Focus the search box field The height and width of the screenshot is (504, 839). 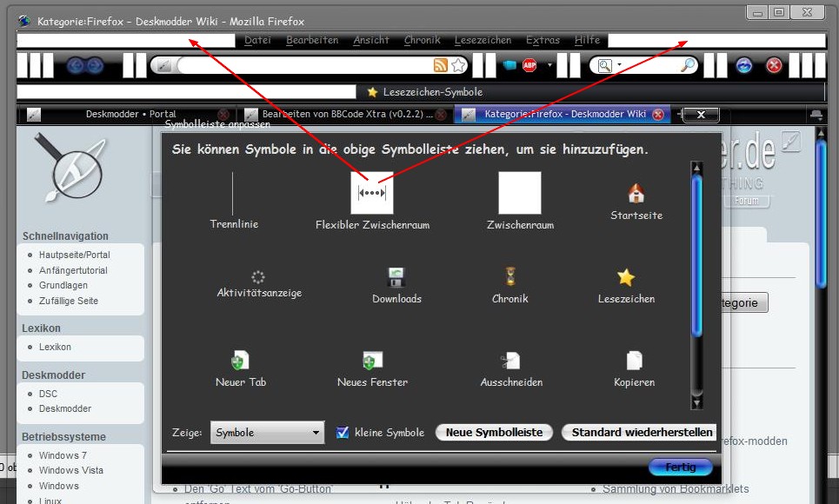651,65
